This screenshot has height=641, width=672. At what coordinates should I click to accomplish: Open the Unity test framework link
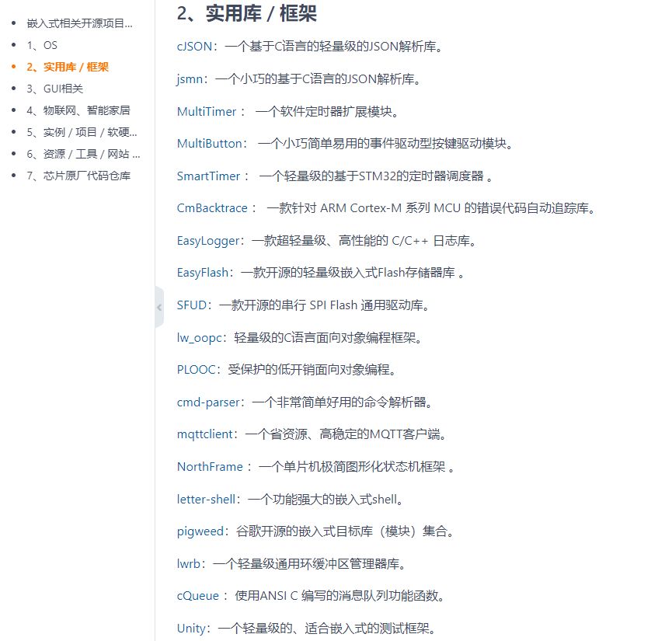pyautogui.click(x=188, y=629)
